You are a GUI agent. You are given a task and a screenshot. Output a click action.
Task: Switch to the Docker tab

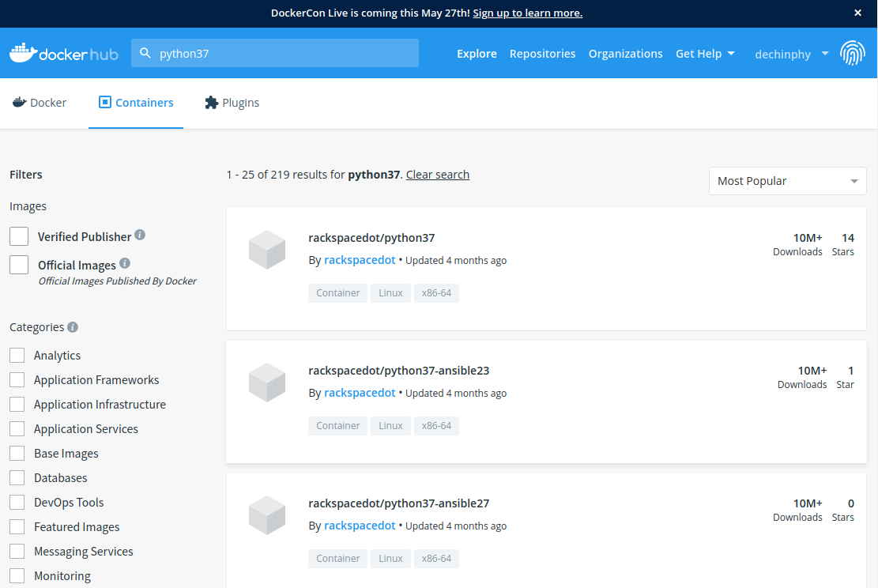[40, 103]
